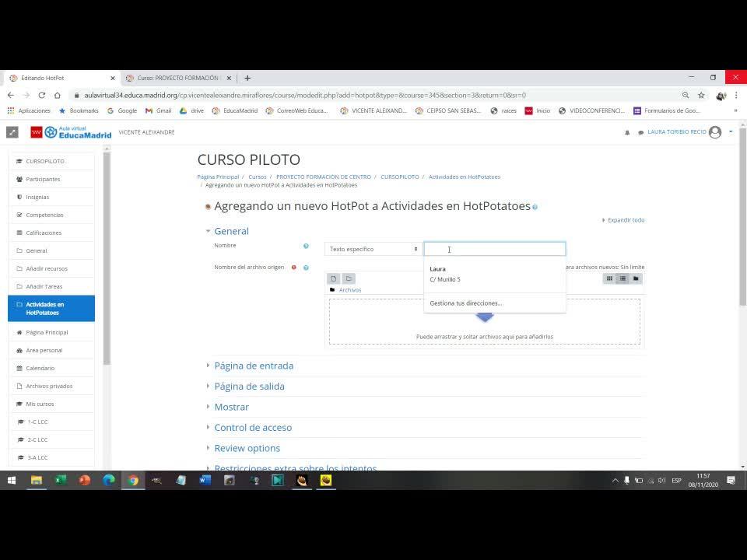Click the create folder icon in file manager
Viewport: 747px width, 560px height.
349,278
